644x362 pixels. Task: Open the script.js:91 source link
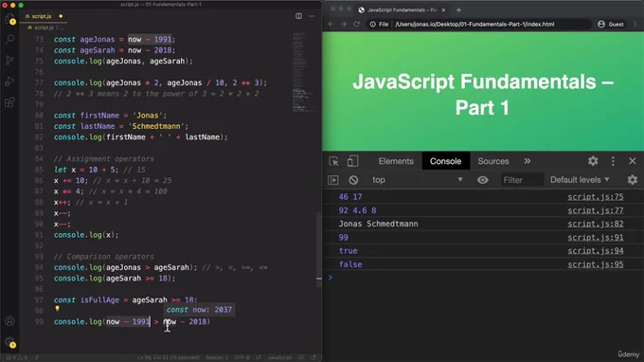pos(596,238)
